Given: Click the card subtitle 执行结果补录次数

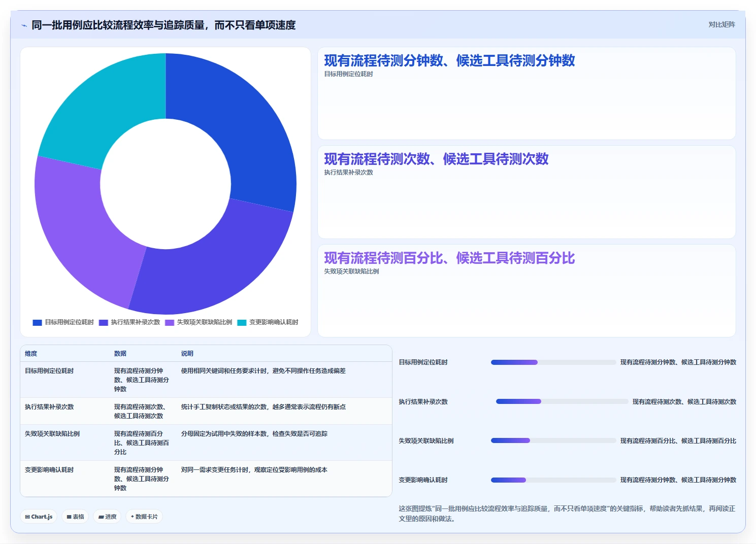Looking at the screenshot, I should (x=348, y=173).
